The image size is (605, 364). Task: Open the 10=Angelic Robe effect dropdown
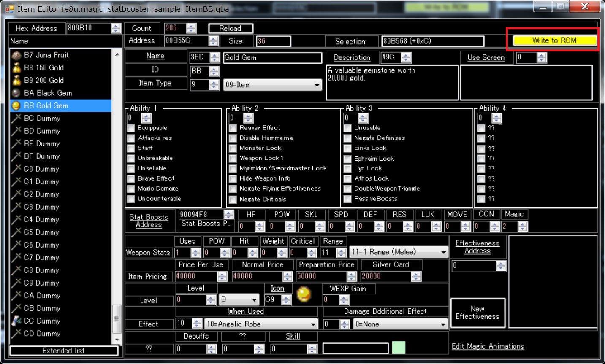pos(261,324)
